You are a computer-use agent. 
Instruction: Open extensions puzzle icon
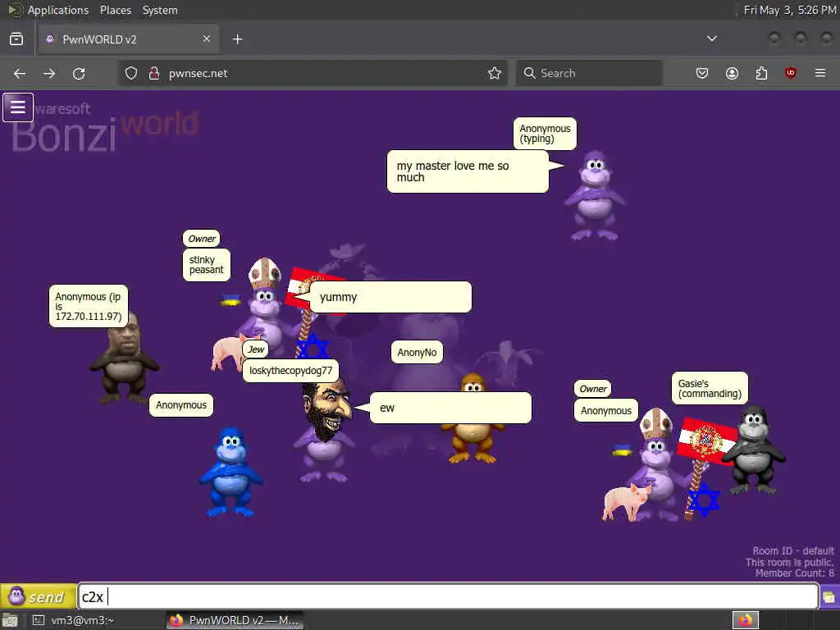click(x=761, y=73)
